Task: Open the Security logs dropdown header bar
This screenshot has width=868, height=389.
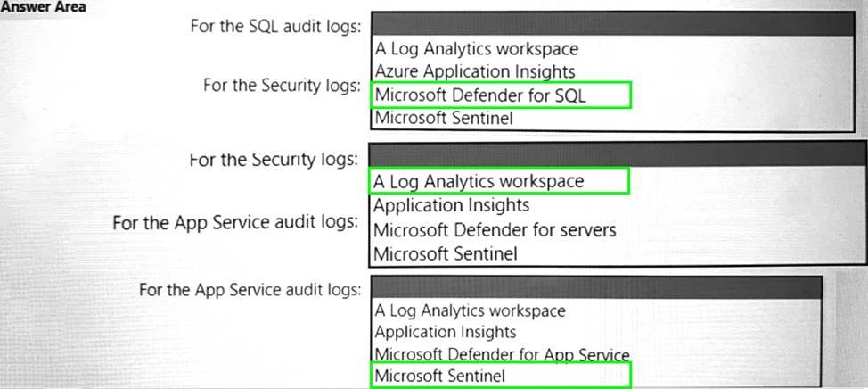Action: point(617,154)
